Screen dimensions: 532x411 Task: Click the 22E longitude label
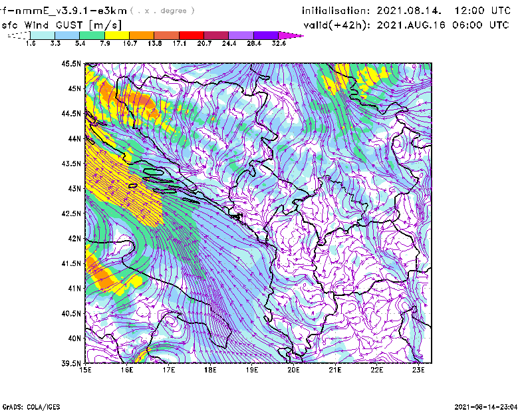(377, 370)
